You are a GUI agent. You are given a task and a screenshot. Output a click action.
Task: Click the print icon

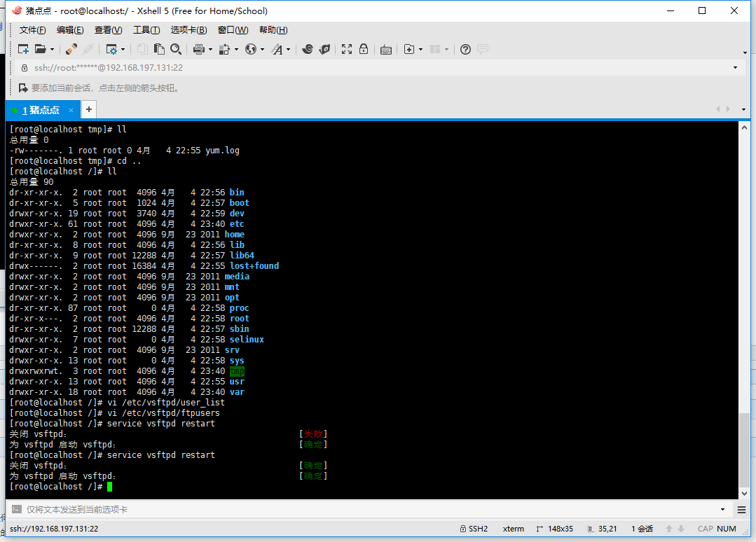pos(199,49)
